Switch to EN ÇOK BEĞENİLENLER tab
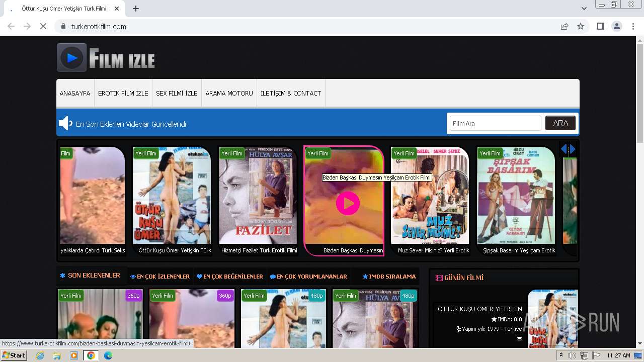This screenshot has height=362, width=644. click(x=230, y=277)
